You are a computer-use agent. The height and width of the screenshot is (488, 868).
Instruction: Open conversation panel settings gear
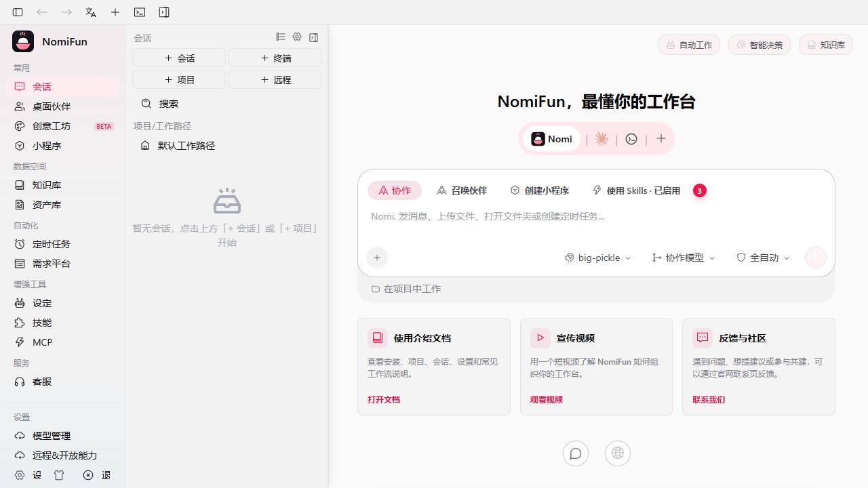coord(297,37)
